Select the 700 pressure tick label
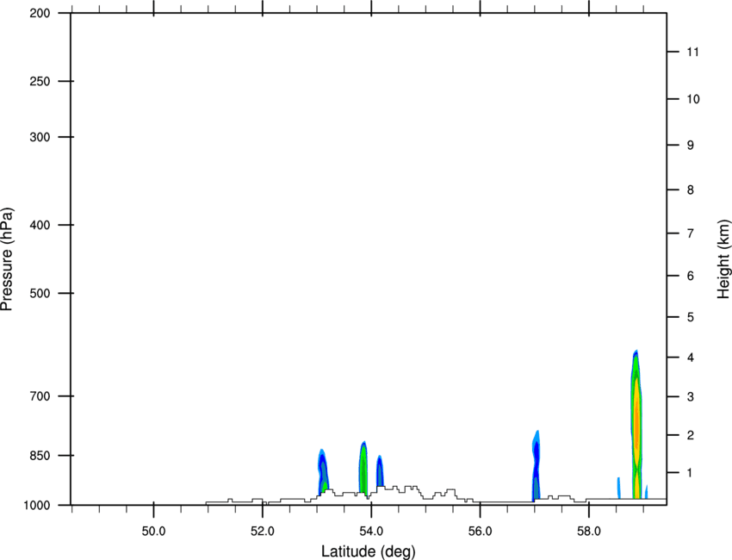The height and width of the screenshot is (560, 732). 40,395
